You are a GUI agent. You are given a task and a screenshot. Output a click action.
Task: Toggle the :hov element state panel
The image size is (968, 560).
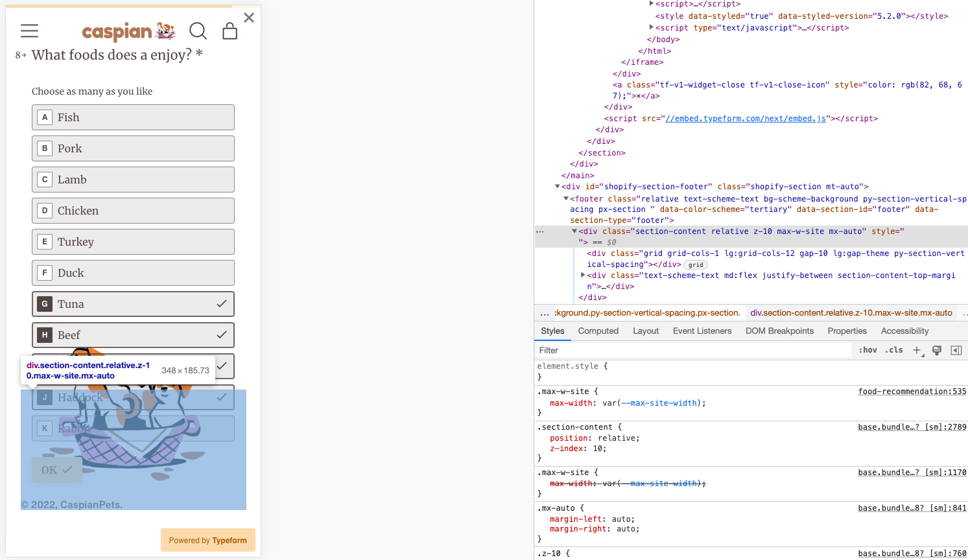tap(868, 350)
